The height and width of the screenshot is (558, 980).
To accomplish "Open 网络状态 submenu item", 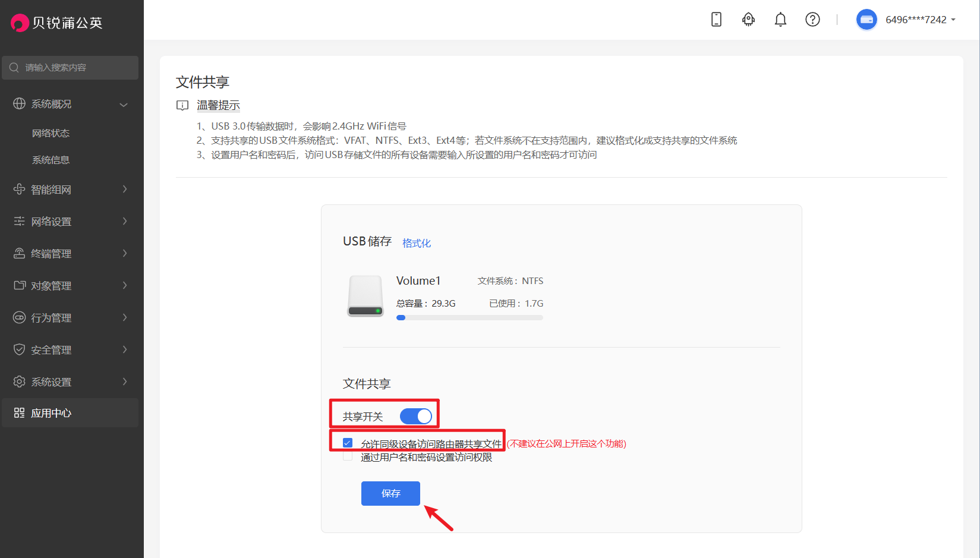I will 51,133.
